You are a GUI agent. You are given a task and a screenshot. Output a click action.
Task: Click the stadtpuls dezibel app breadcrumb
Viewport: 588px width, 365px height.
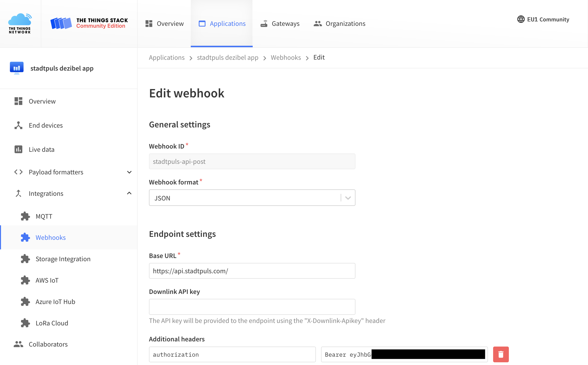pyautogui.click(x=228, y=57)
